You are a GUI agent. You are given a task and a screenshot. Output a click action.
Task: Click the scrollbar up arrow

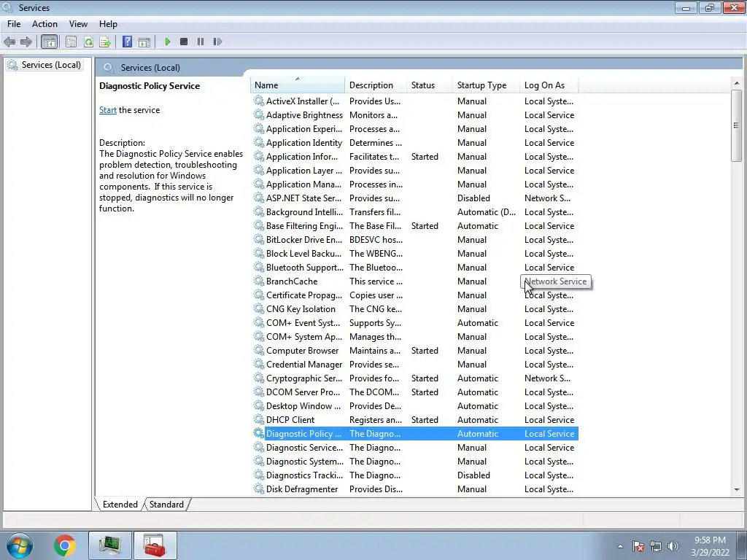coord(737,83)
